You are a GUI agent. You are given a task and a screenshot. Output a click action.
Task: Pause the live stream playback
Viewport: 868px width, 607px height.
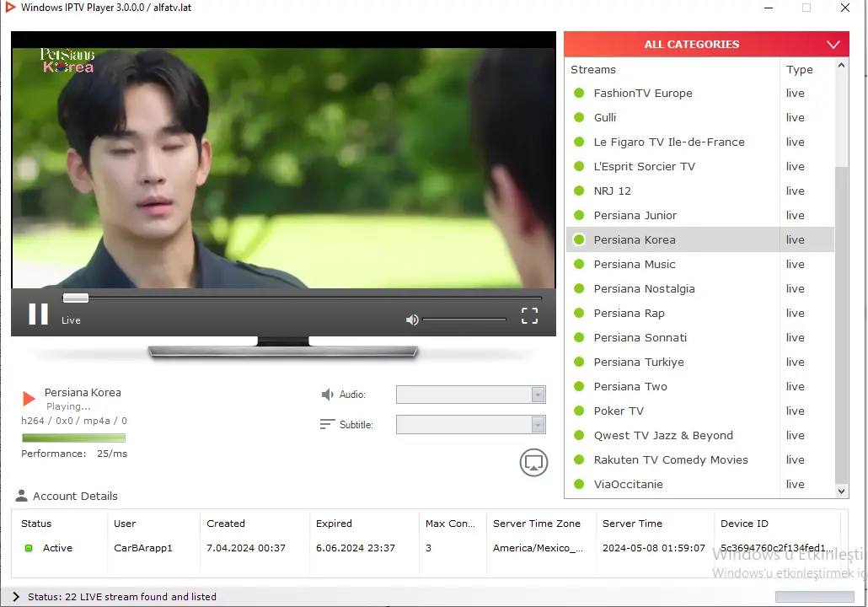pyautogui.click(x=38, y=314)
